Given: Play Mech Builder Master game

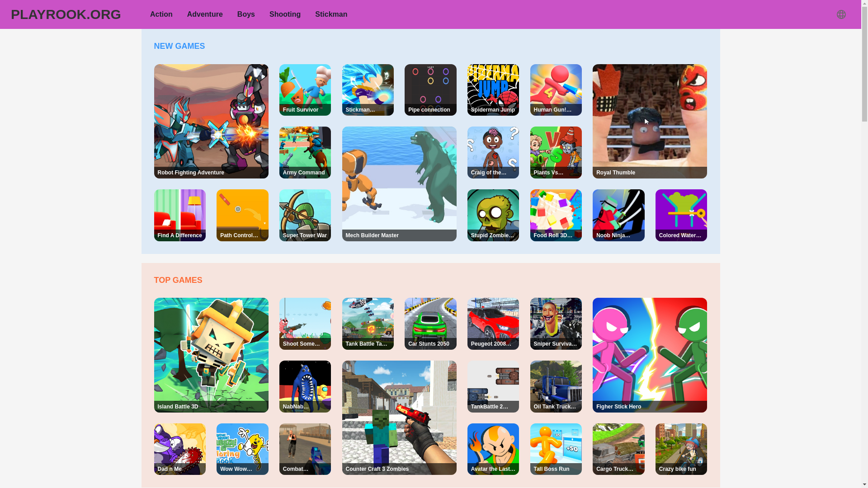Looking at the screenshot, I should pos(399,184).
